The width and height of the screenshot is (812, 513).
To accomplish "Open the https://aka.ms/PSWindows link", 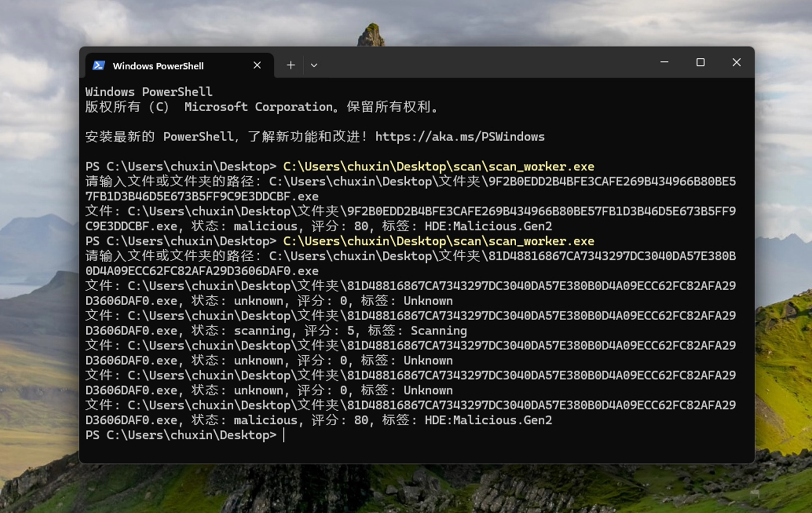I will point(459,137).
